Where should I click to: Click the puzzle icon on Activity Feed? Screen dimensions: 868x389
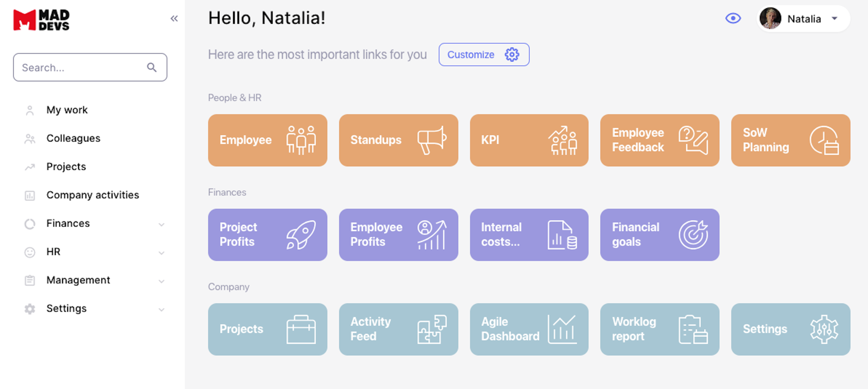coord(432,329)
